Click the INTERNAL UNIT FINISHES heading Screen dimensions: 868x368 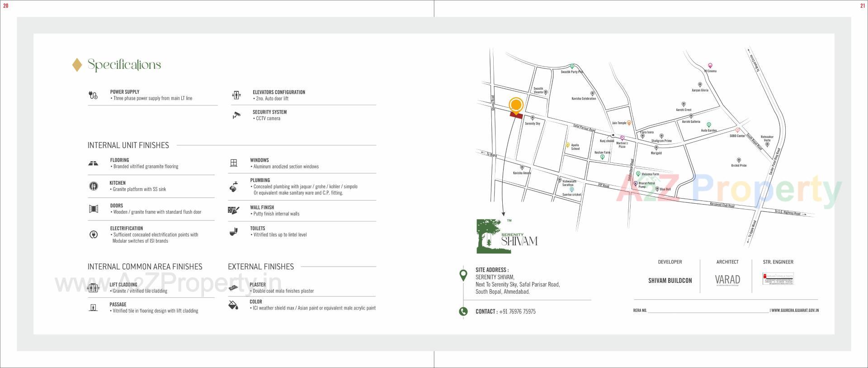tap(128, 145)
